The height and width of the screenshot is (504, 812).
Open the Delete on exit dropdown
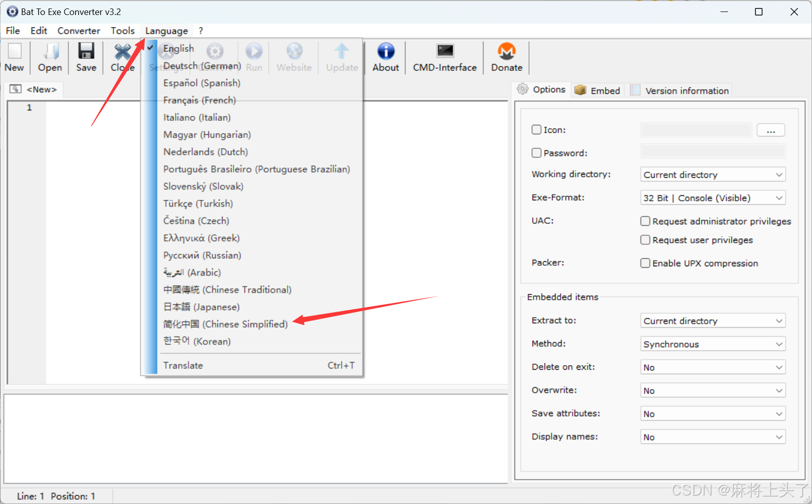pyautogui.click(x=713, y=367)
